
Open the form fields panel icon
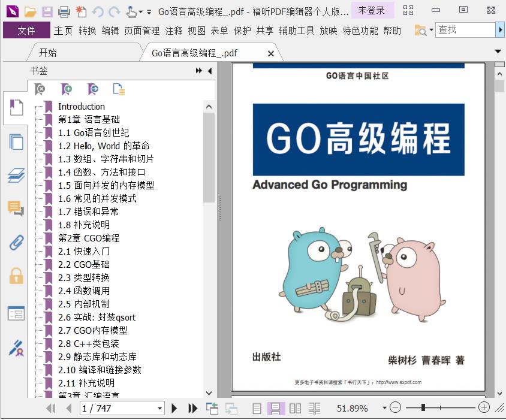(16, 313)
